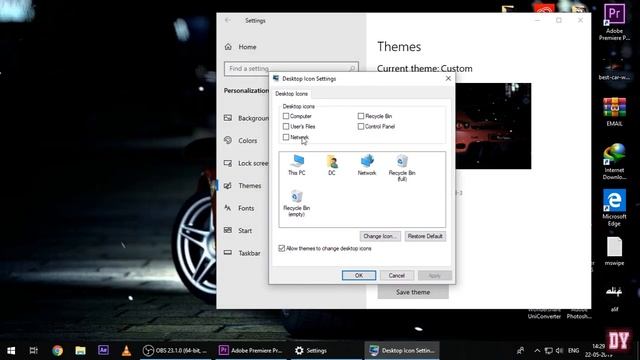The height and width of the screenshot is (360, 640).
Task: Click the Change Icon button
Action: [380, 236]
